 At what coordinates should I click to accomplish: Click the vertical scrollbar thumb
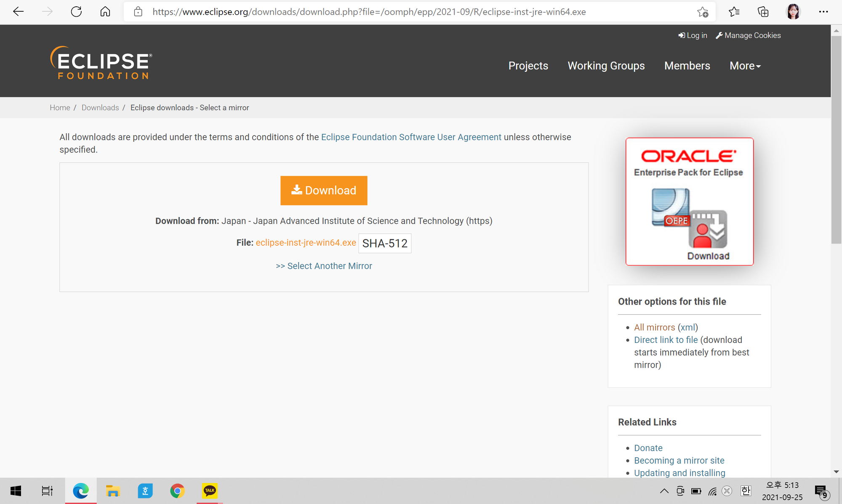(x=836, y=140)
